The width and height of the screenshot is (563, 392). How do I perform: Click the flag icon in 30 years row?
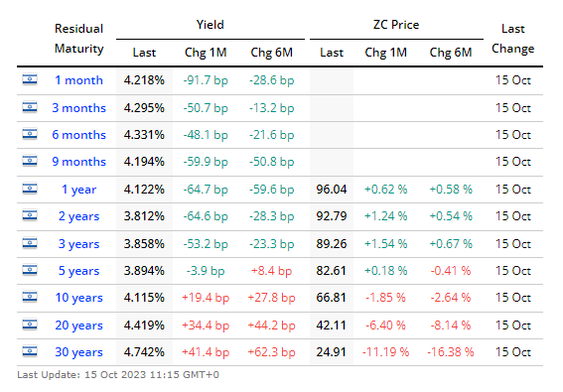pyautogui.click(x=30, y=351)
